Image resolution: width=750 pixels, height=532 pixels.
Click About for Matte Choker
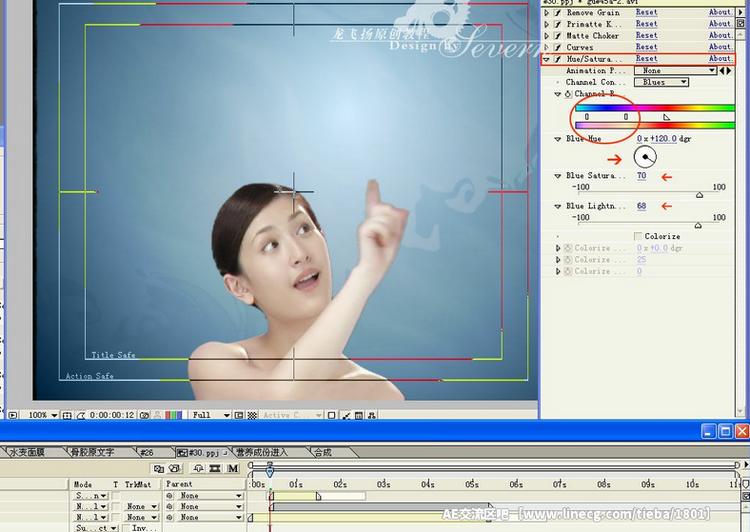pos(720,35)
